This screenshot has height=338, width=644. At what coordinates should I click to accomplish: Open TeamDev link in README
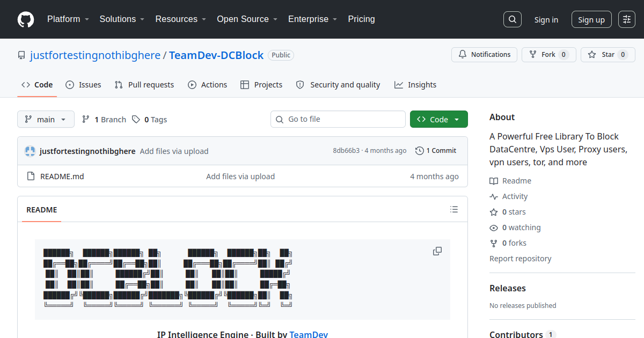click(x=309, y=334)
